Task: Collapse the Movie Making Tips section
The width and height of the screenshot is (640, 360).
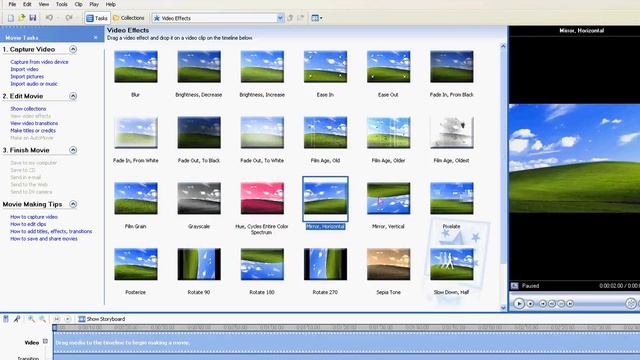Action: click(73, 204)
